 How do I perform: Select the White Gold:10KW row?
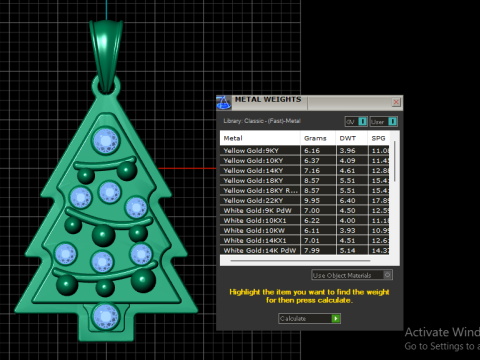[x=304, y=230]
